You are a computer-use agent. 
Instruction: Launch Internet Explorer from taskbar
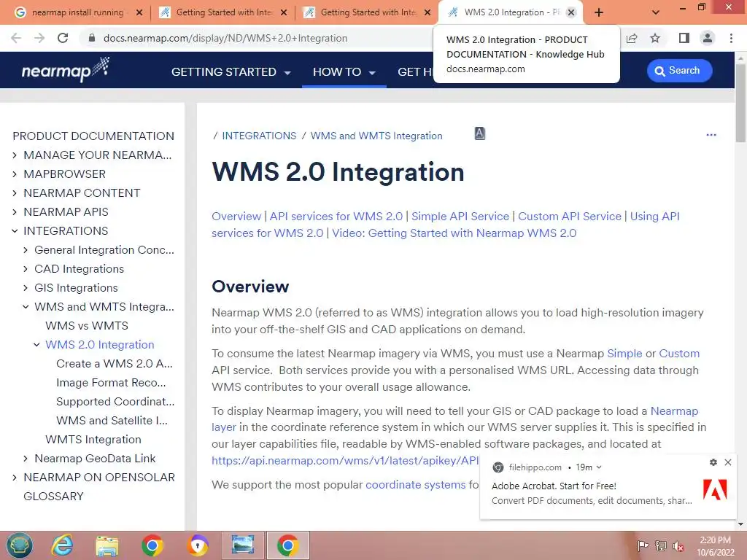[63, 545]
